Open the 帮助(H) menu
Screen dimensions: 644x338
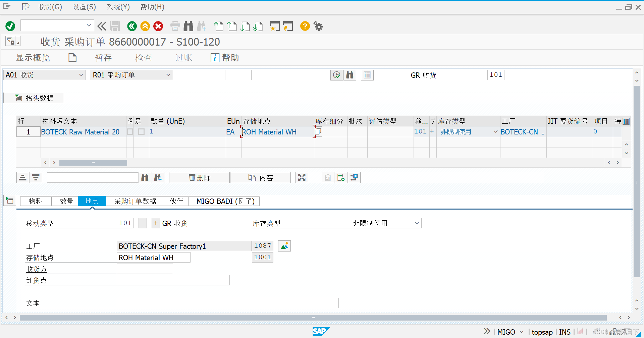[x=152, y=7]
